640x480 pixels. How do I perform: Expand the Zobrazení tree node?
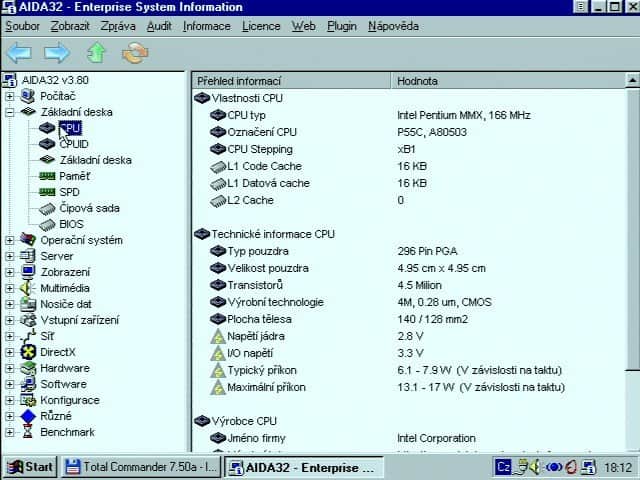click(10, 272)
